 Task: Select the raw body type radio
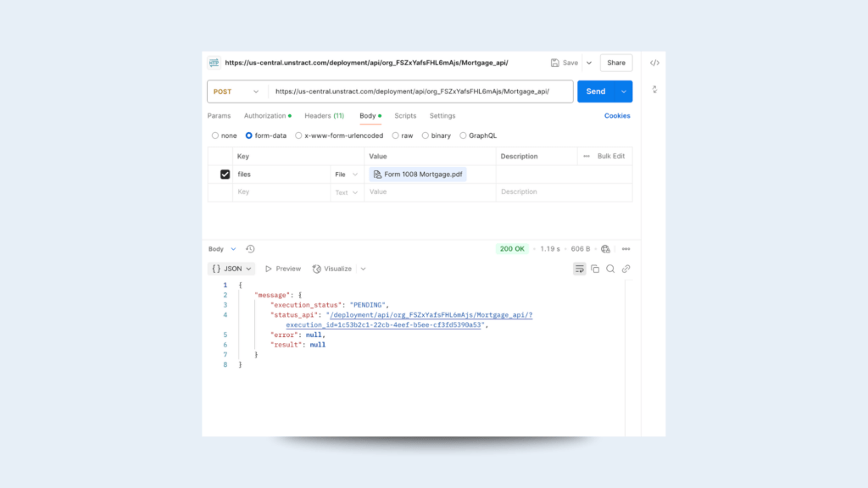coord(396,136)
